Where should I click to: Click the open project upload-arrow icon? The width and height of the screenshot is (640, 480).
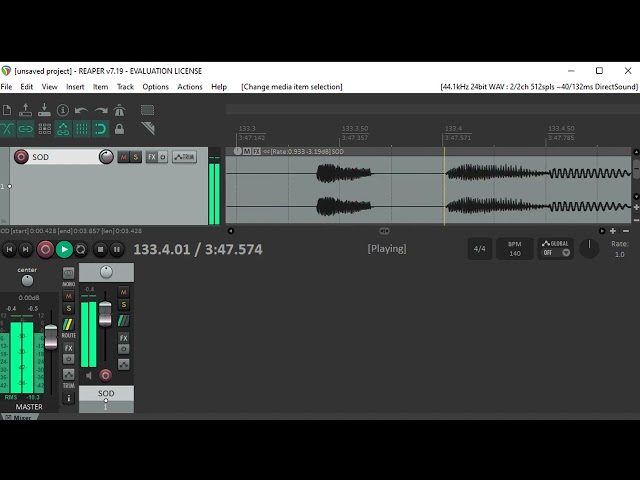(x=25, y=110)
